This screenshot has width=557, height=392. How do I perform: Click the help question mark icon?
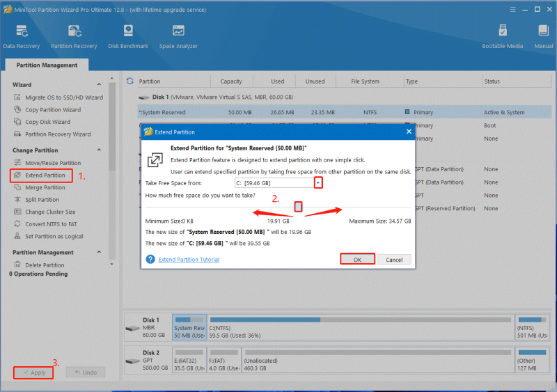[150, 259]
